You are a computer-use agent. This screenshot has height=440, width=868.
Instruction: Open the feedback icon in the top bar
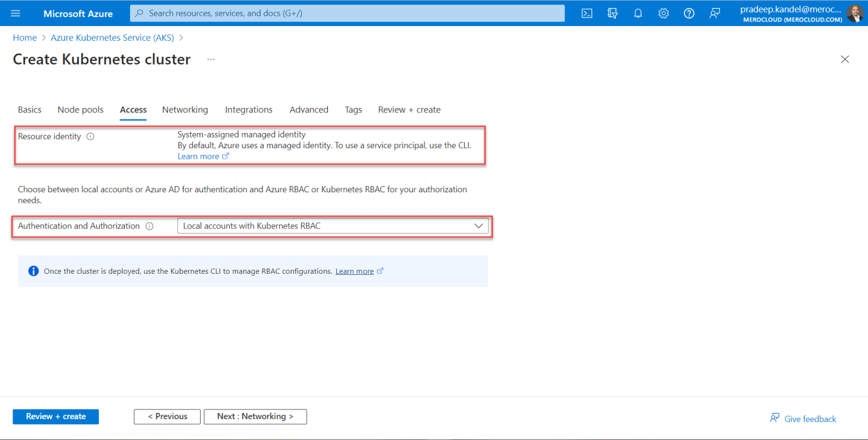[714, 12]
